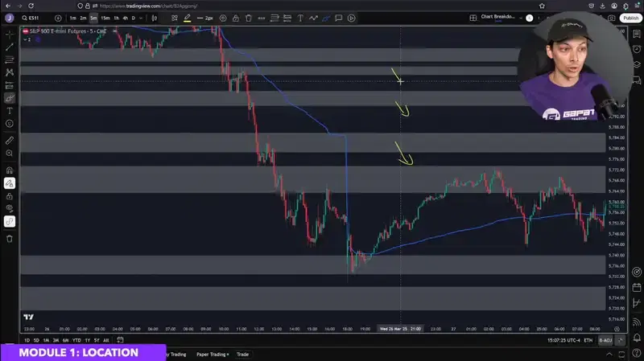Image resolution: width=644 pixels, height=361 pixels.
Task: Expand the layout name dropdown arrow
Action: click(521, 18)
